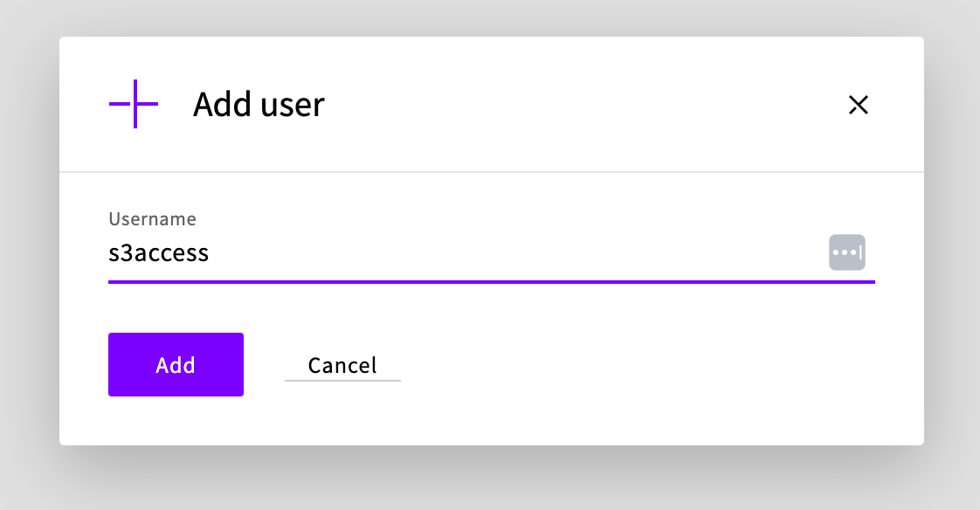Click the Username label above the field
Viewport: 980px width, 510px height.
(x=152, y=219)
